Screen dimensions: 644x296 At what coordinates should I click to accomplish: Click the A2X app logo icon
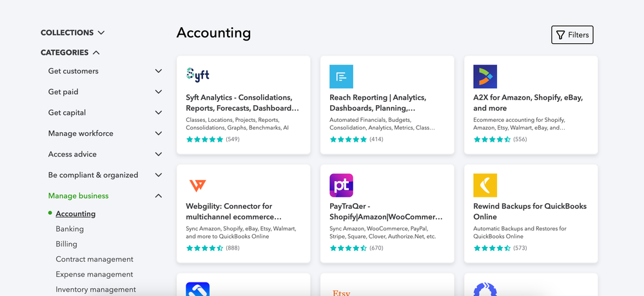click(485, 76)
